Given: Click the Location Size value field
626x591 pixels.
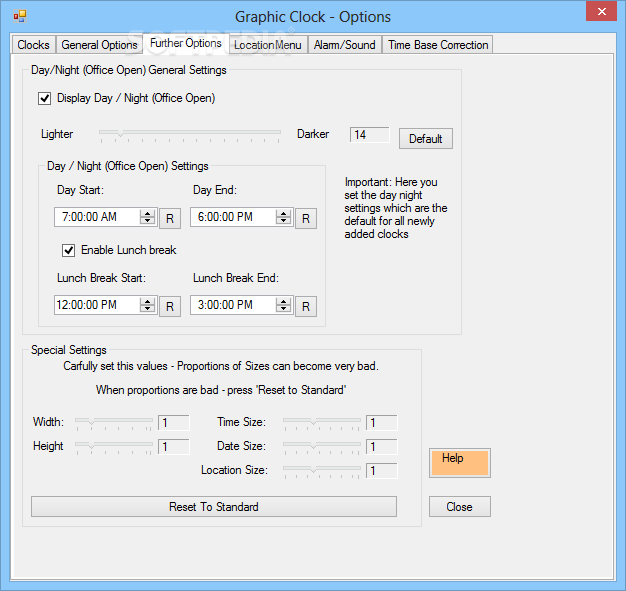Looking at the screenshot, I should click(382, 470).
